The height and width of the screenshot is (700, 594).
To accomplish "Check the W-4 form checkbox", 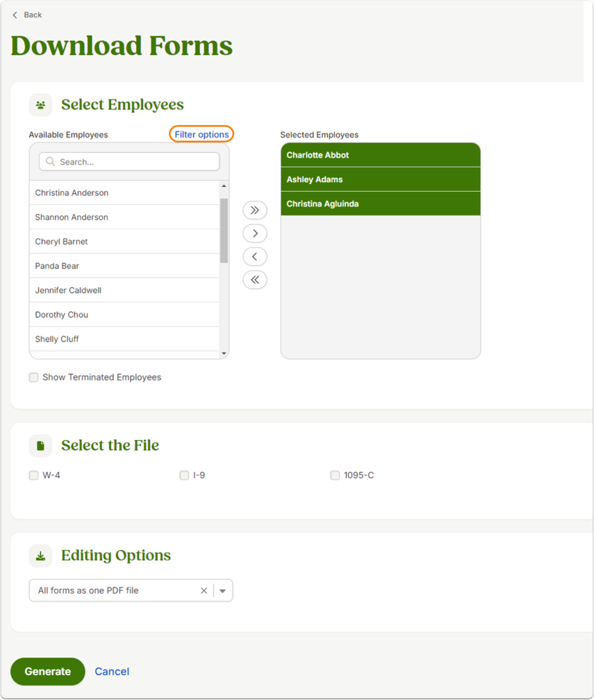I will pyautogui.click(x=33, y=475).
